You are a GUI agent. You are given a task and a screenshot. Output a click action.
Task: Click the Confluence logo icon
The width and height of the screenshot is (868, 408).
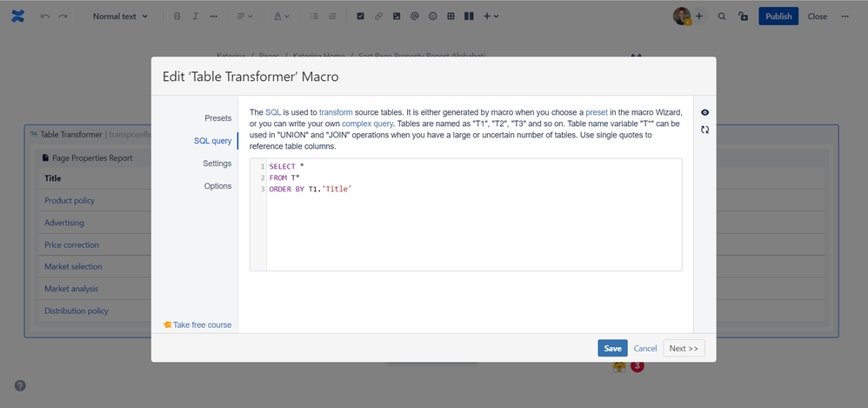coord(17,16)
